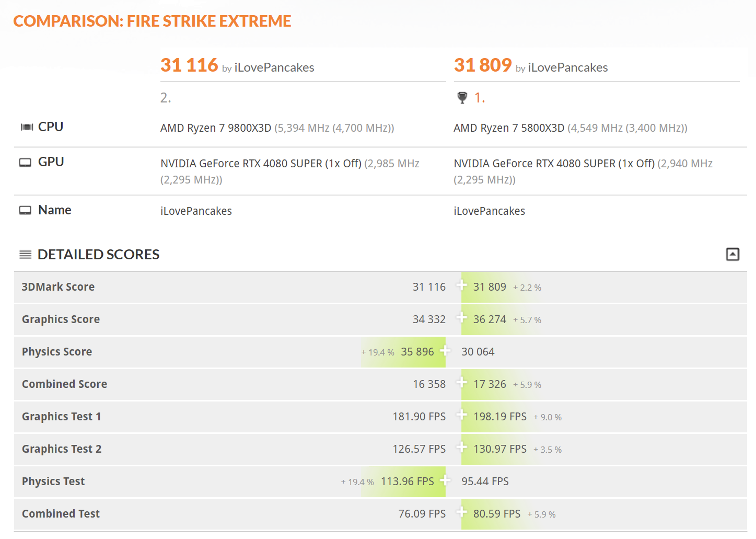Click the trophy icon beside rank 1
This screenshot has width=756, height=539.
(462, 98)
